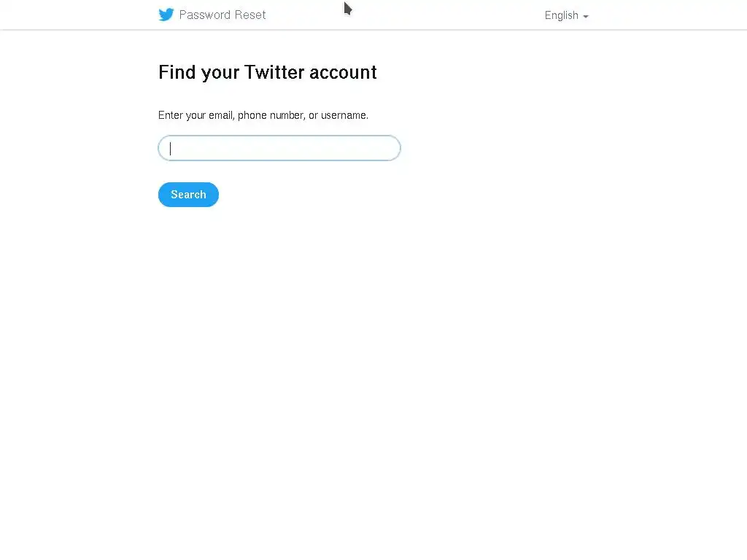Click the phrase 'phone number' in the instructions
Image resolution: width=747 pixels, height=560 pixels.
pyautogui.click(x=271, y=115)
